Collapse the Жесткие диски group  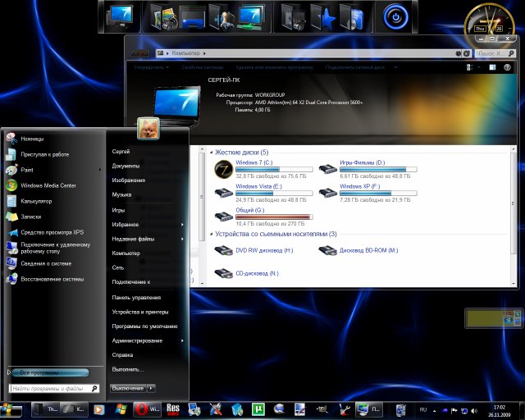[210, 153]
